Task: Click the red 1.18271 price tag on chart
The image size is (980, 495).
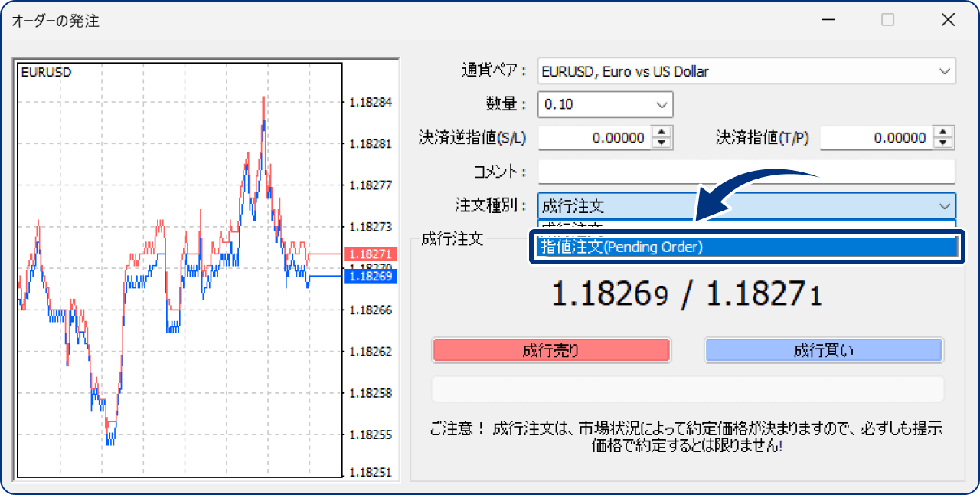Action: (372, 252)
